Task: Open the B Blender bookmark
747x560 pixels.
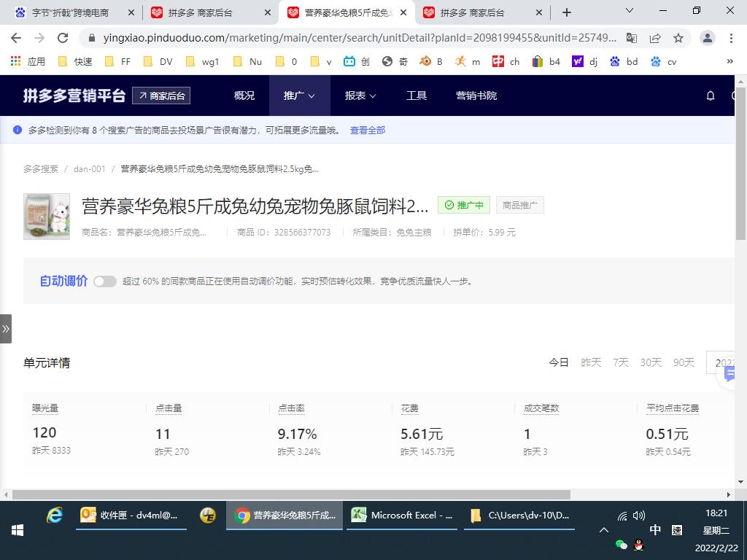Action: coord(431,61)
